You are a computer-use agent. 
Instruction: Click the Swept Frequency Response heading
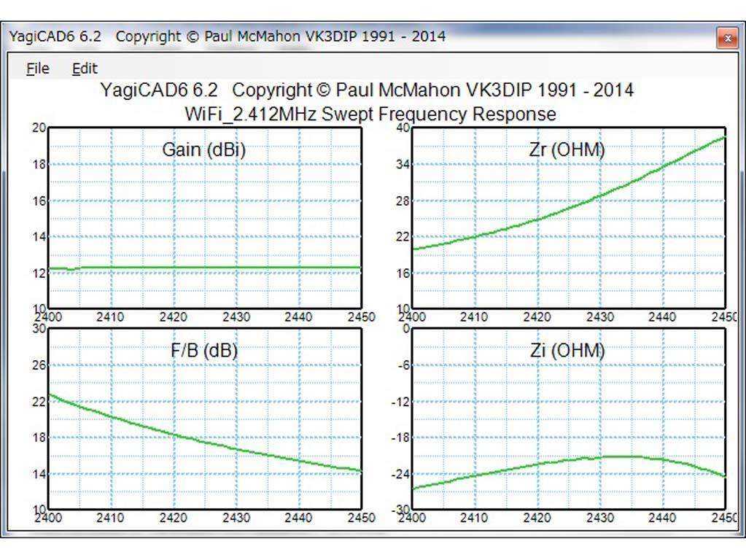pos(438,114)
